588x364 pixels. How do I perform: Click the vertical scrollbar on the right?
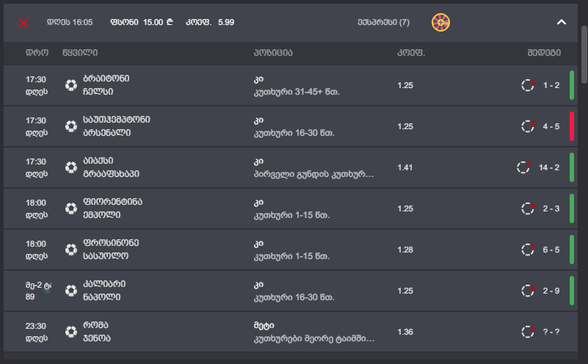coord(584,59)
